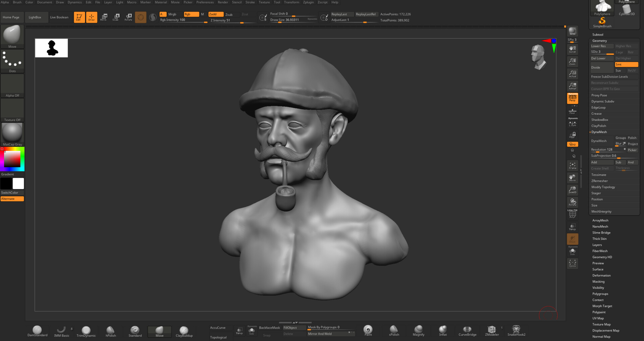The height and width of the screenshot is (341, 644).
Task: Select the TrimDynamic brush
Action: [86, 330]
